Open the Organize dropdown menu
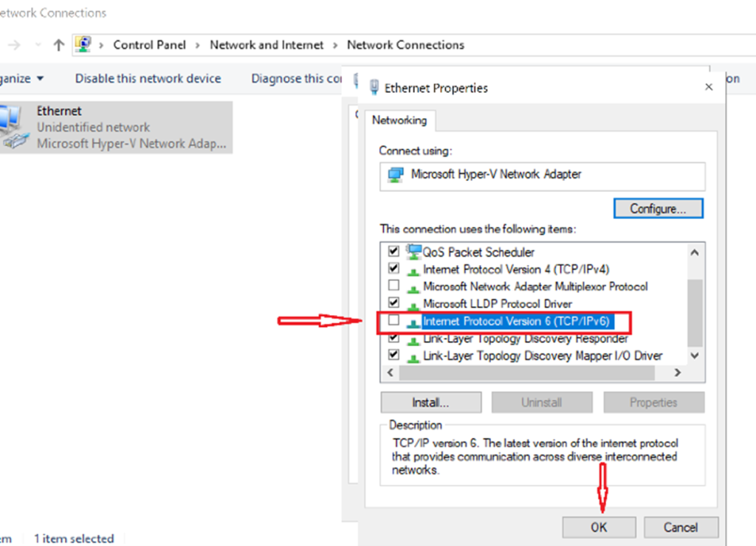Screen dimensions: 756x546 coord(21,78)
